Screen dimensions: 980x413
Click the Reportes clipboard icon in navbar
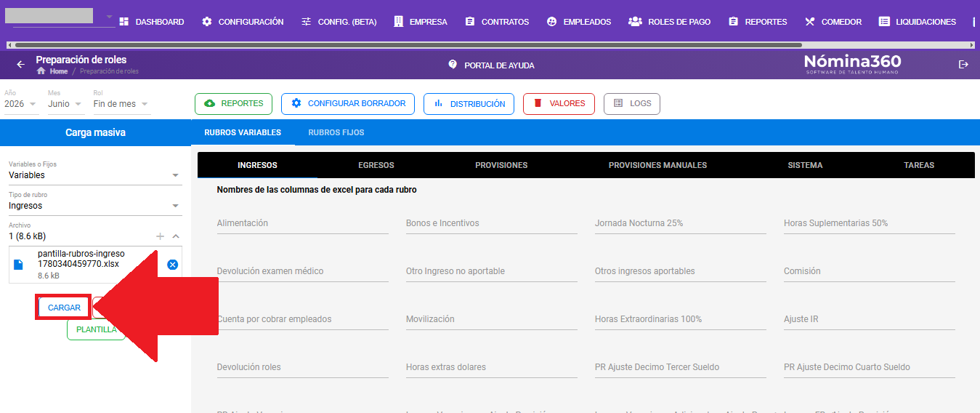(x=734, y=22)
